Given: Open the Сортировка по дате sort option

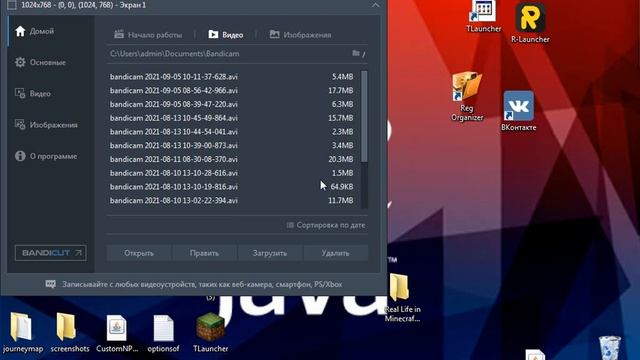Looking at the screenshot, I should (326, 225).
